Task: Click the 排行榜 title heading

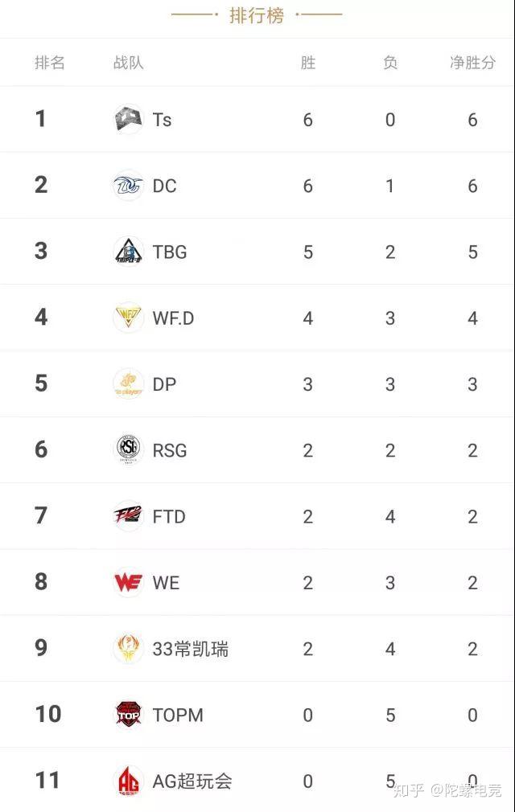Action: point(257,15)
